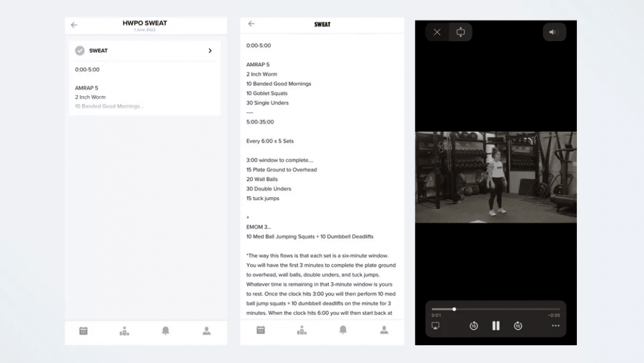Open notifications bell on HWPO SWEAT list screen

click(165, 331)
